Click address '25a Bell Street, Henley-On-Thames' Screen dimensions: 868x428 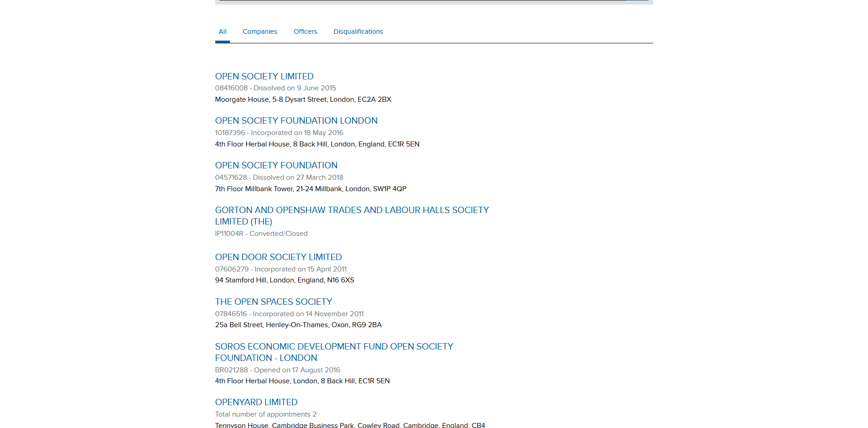272,325
